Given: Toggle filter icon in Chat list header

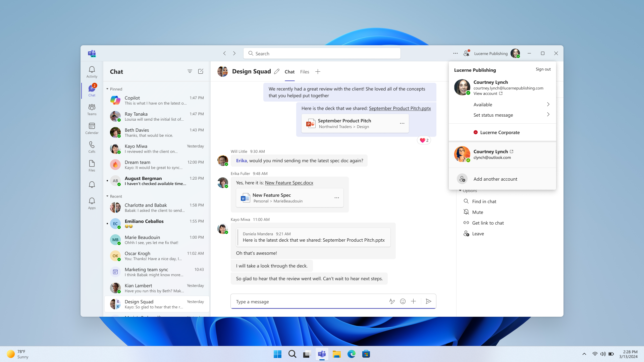Looking at the screenshot, I should pyautogui.click(x=190, y=71).
